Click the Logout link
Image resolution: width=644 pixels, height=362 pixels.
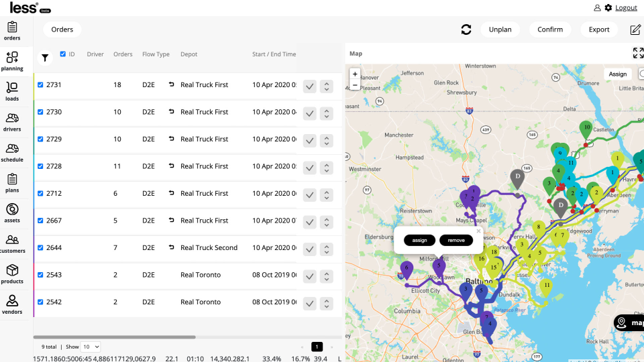[x=626, y=8]
